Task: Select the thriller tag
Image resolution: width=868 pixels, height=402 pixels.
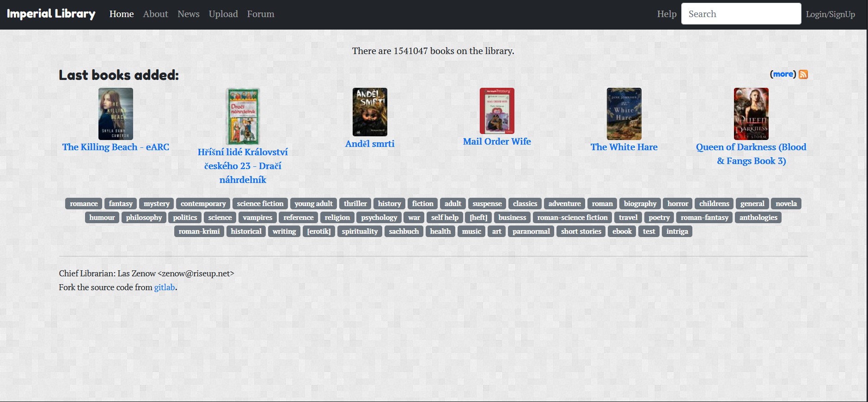Action: [355, 204]
